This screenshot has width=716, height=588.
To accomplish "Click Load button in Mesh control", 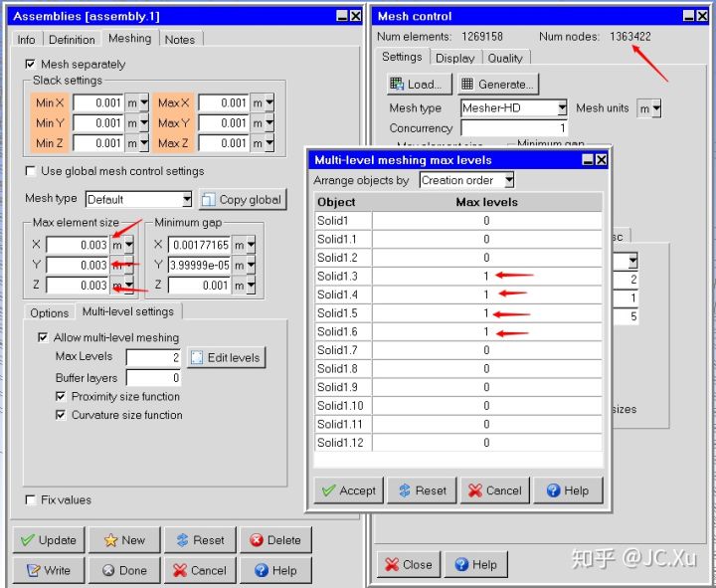I will 419,84.
